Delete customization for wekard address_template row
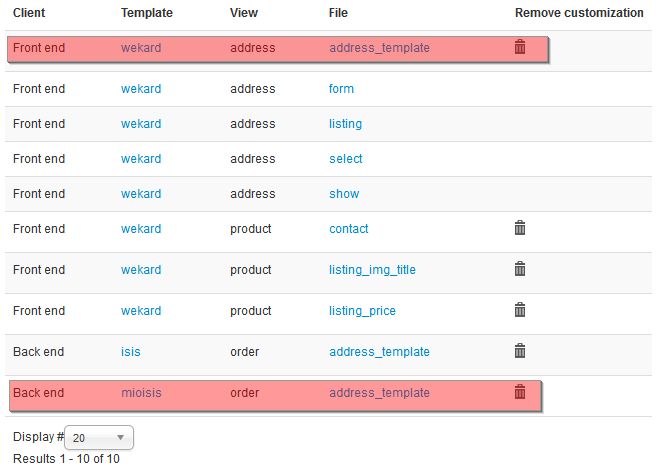The width and height of the screenshot is (664, 475). coord(520,47)
